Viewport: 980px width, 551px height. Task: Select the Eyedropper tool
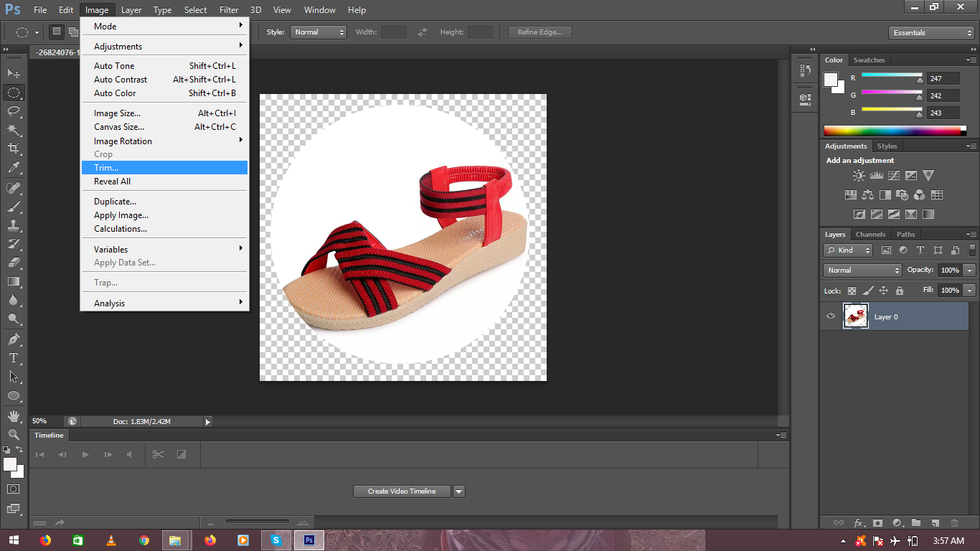click(x=14, y=168)
